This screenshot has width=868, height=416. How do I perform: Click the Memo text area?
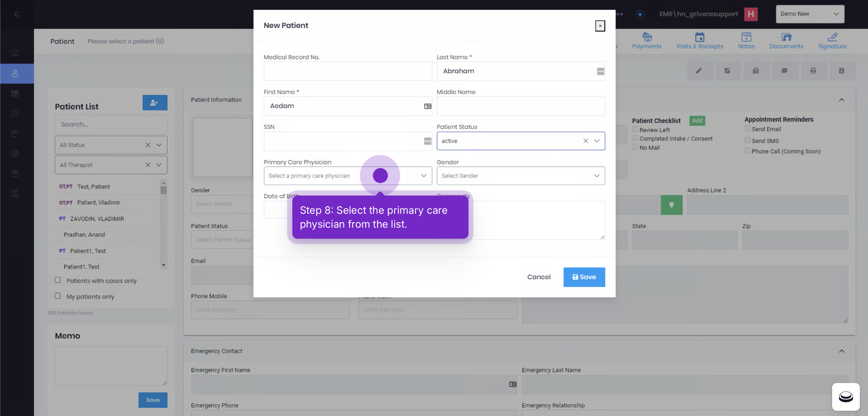tap(111, 366)
